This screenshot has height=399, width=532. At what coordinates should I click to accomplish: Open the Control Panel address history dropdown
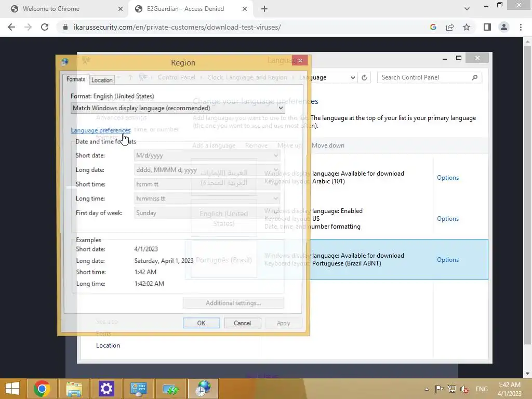353,78
